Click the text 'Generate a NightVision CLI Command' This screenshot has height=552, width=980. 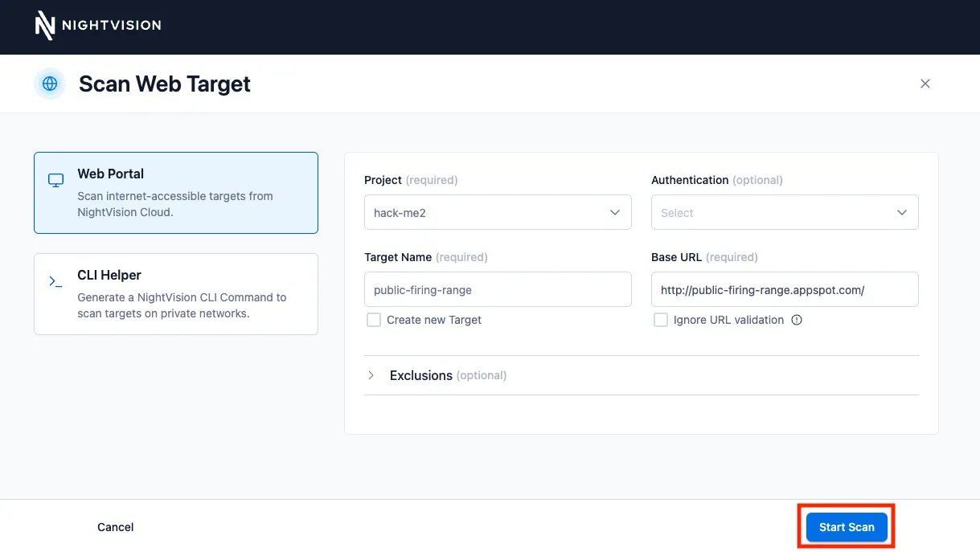pos(182,297)
